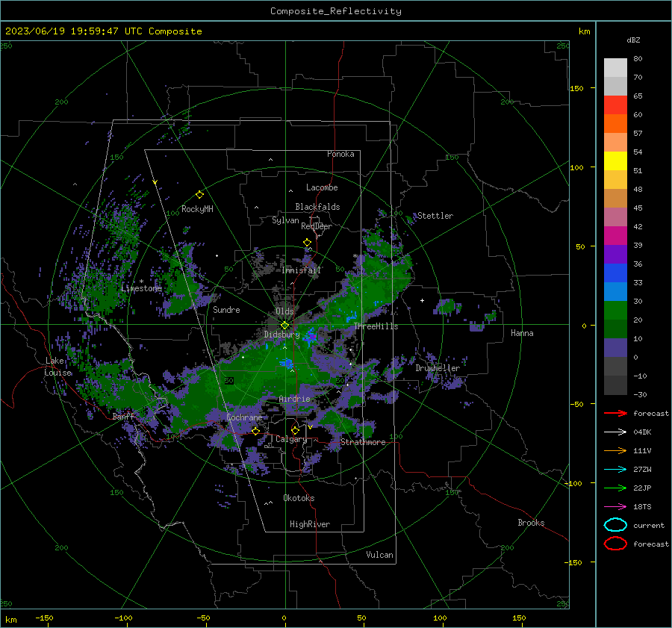Click the RockyMH label
The height and width of the screenshot is (628, 672).
point(197,209)
